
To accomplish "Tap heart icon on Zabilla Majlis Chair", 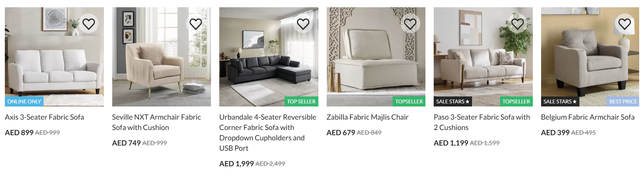I will [x=410, y=24].
